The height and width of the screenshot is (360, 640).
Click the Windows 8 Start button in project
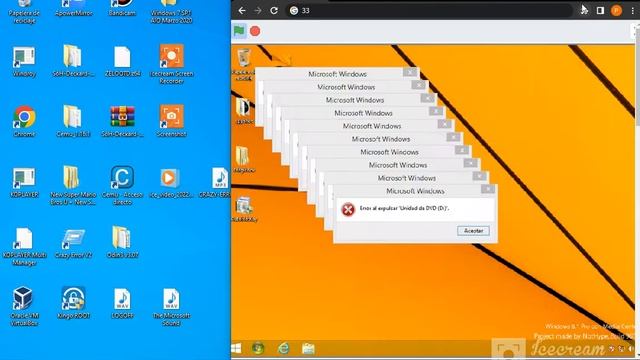click(x=236, y=348)
